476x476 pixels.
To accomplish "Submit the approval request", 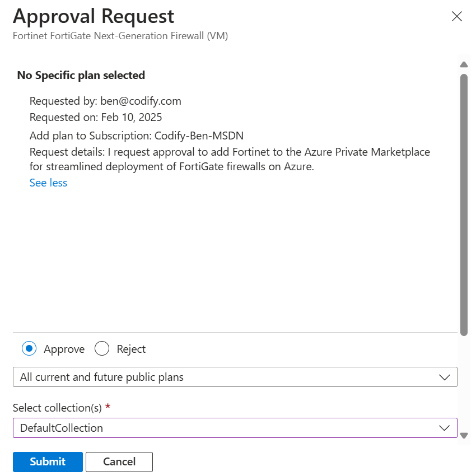I will point(48,462).
